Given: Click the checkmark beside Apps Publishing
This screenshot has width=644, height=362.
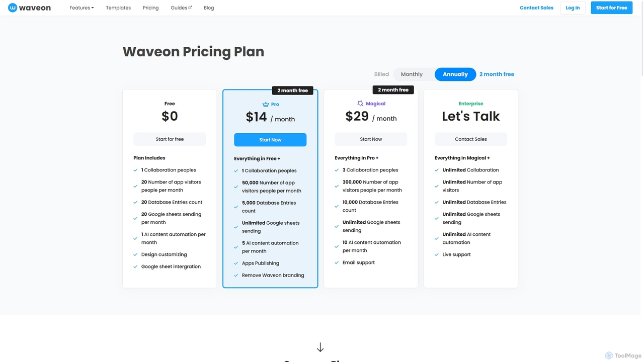Looking at the screenshot, I should tap(236, 263).
